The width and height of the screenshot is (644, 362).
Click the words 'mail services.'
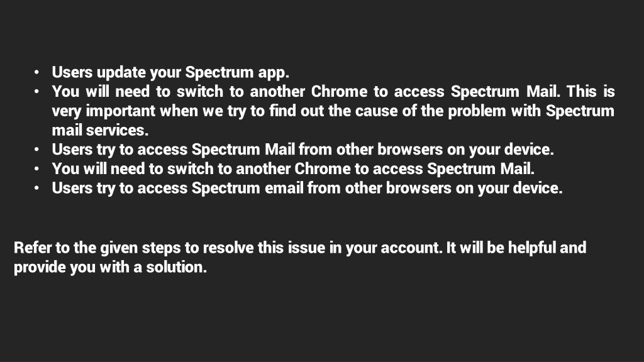[100, 130]
